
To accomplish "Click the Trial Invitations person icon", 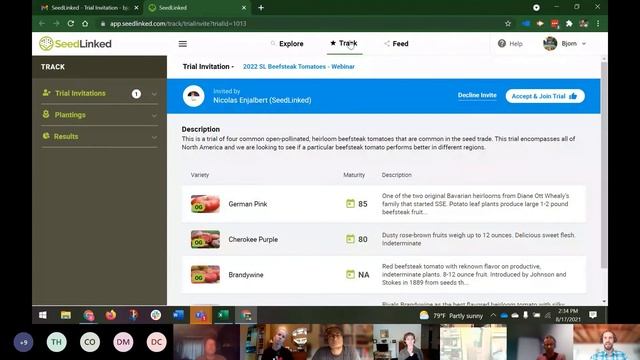I will 46,93.
